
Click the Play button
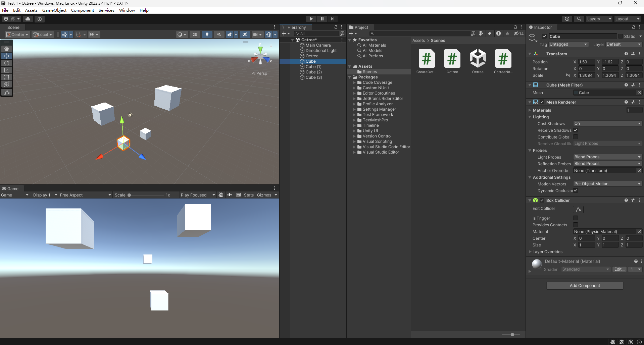point(311,19)
